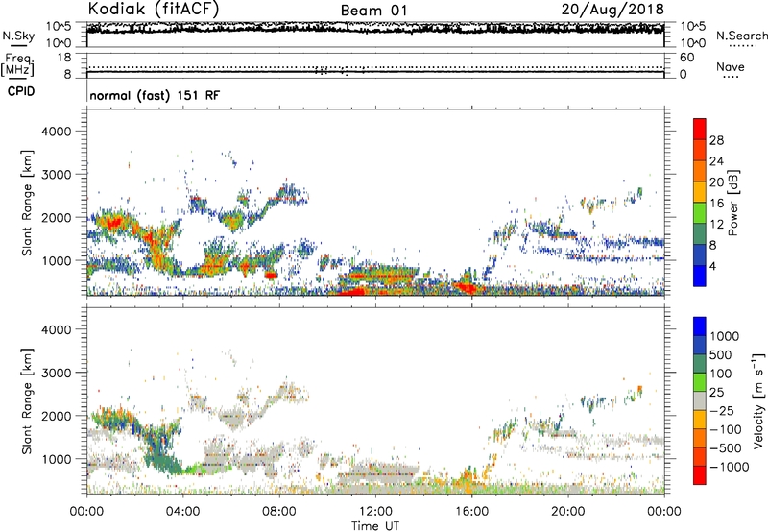Click the "N.Search" axis label

coord(741,36)
